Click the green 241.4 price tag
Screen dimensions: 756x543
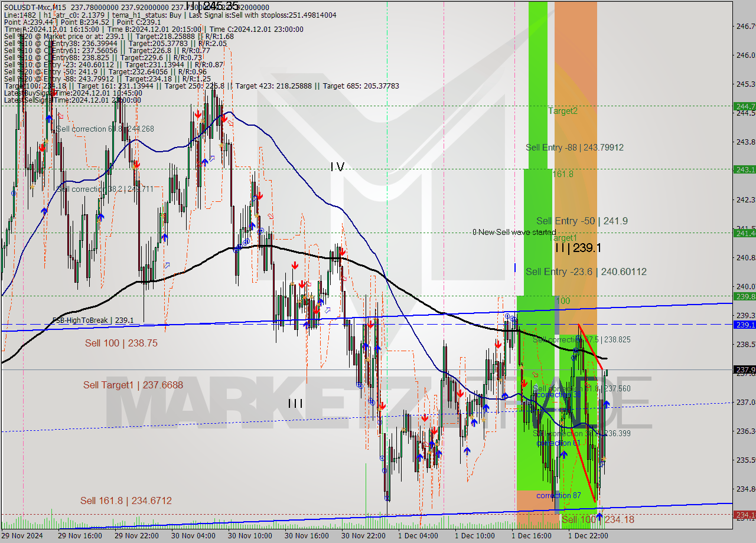tap(744, 233)
